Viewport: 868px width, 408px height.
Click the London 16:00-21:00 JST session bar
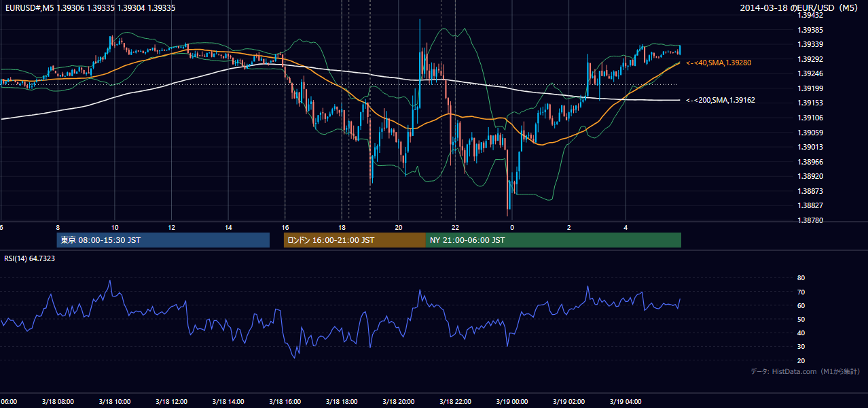(355, 240)
